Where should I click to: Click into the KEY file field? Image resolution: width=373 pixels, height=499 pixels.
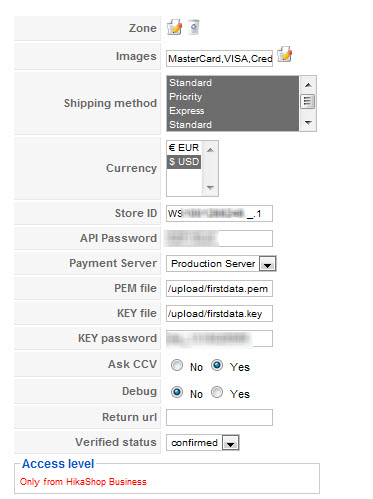(x=219, y=313)
